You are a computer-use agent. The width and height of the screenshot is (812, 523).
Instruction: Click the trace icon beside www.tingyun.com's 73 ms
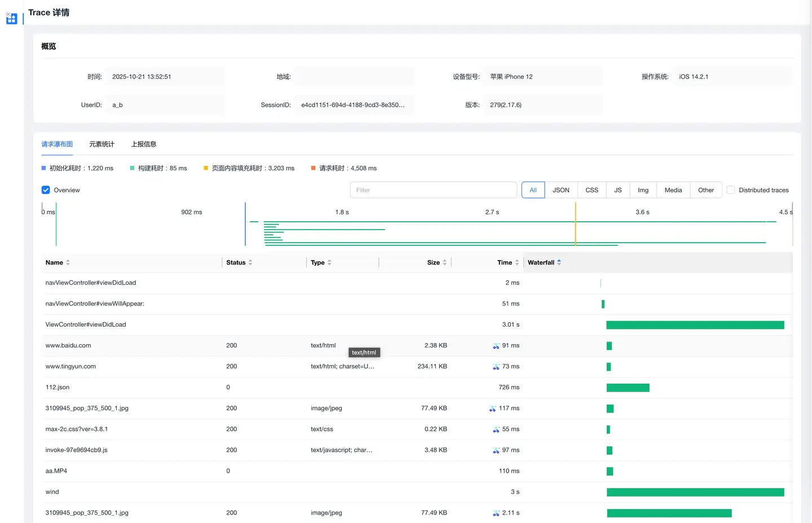coord(496,367)
